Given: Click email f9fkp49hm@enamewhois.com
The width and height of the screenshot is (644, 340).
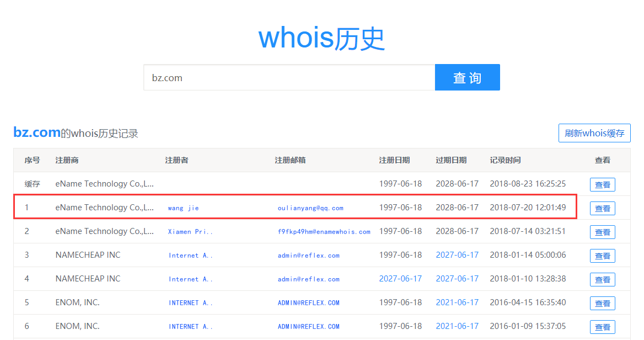Looking at the screenshot, I should [x=324, y=232].
